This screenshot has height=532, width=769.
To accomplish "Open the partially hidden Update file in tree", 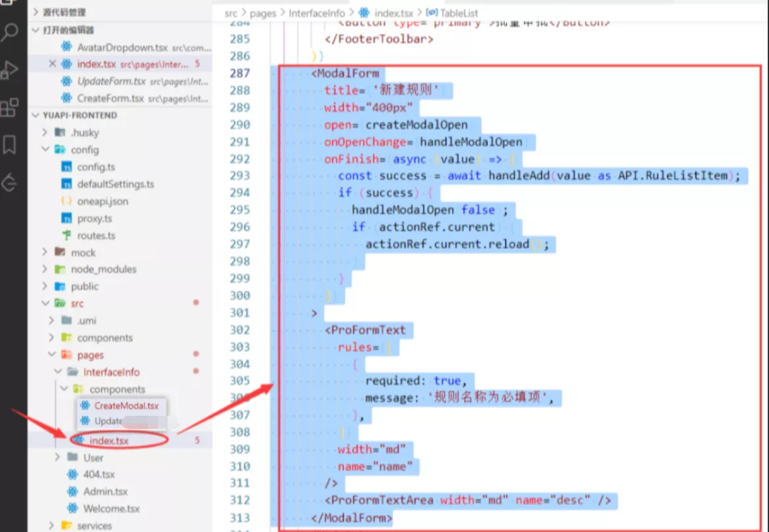I will 108,421.
